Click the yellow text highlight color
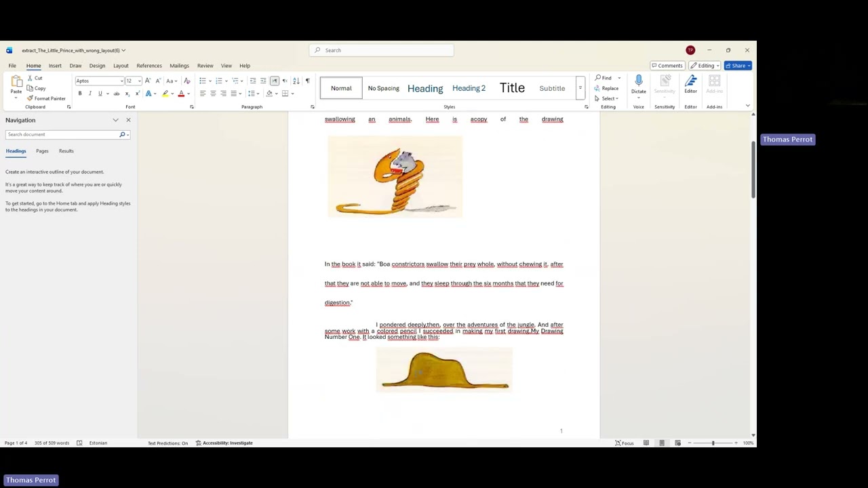Viewport: 868px width, 488px height. pyautogui.click(x=165, y=94)
